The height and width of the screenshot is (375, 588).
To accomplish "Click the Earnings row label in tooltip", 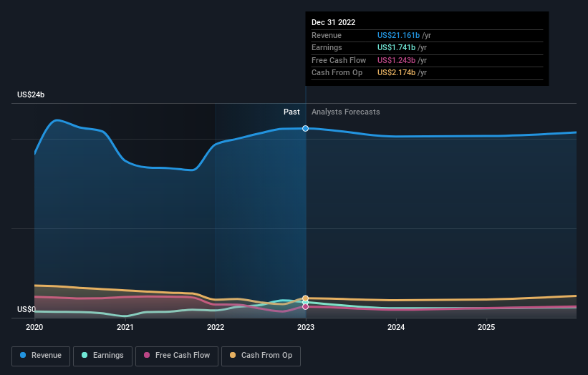I will click(x=327, y=47).
